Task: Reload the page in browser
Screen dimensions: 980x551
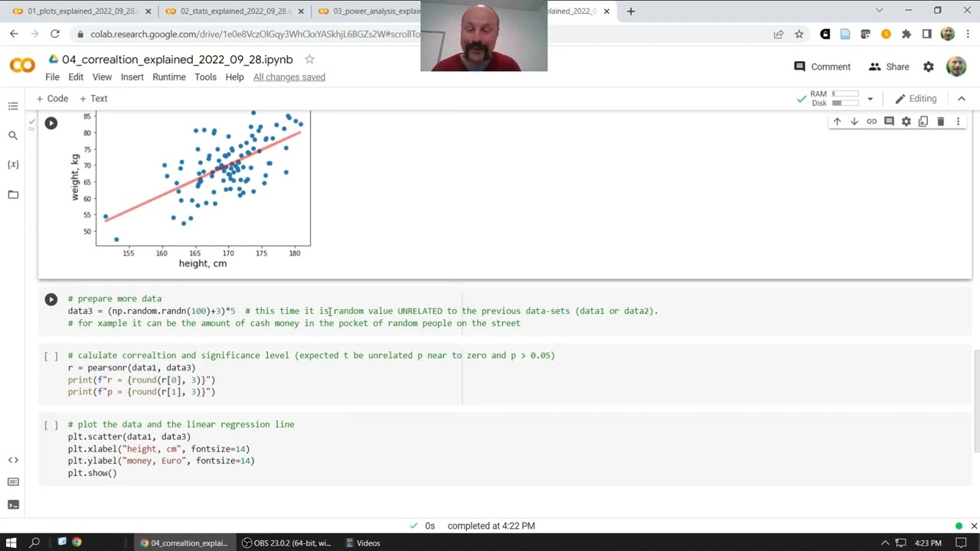Action: click(x=55, y=34)
